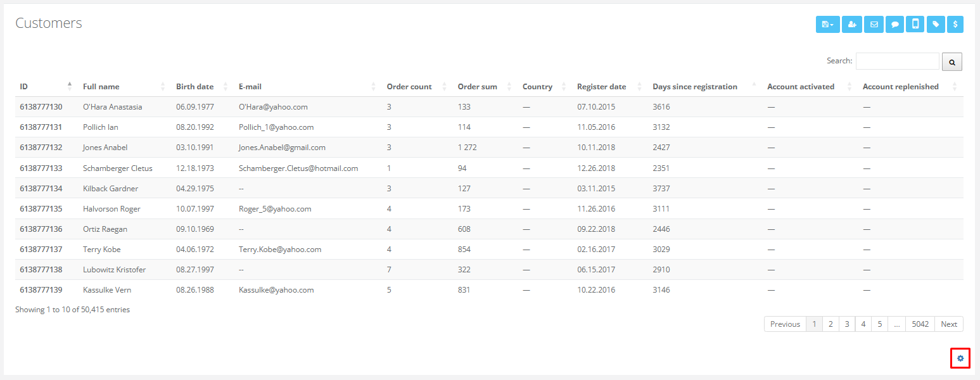The height and width of the screenshot is (380, 980).
Task: Focus the Search input field
Action: pos(897,61)
